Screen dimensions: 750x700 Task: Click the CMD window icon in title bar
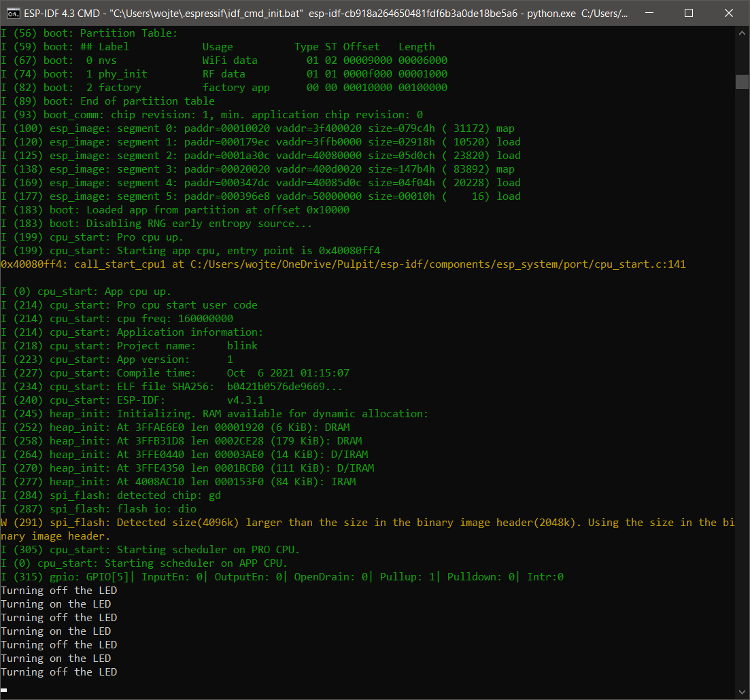(x=14, y=14)
